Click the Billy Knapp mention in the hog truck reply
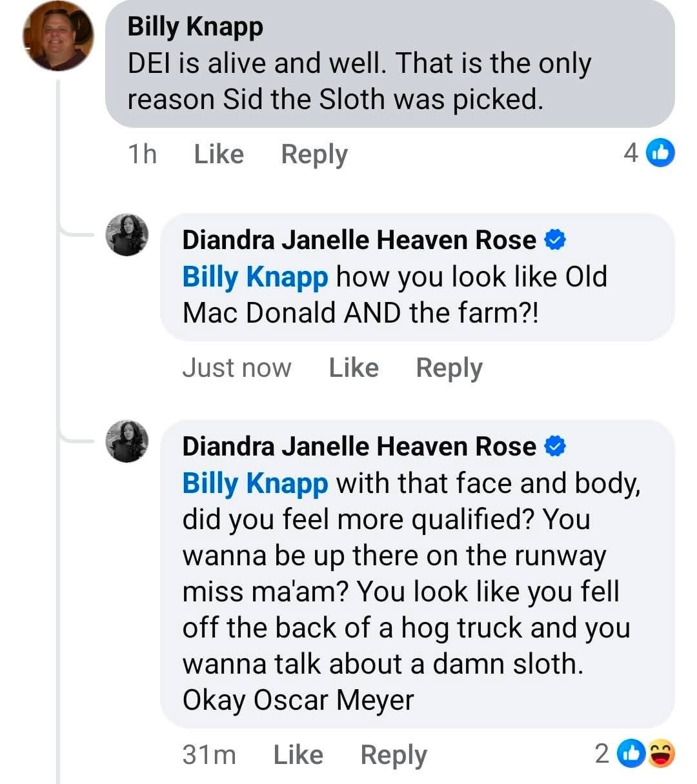The height and width of the screenshot is (784, 697). [x=255, y=483]
